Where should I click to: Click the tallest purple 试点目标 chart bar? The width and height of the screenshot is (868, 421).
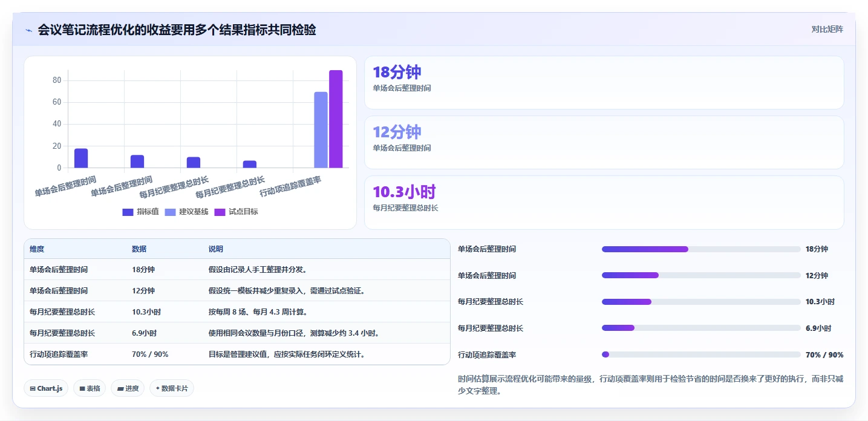pos(336,119)
